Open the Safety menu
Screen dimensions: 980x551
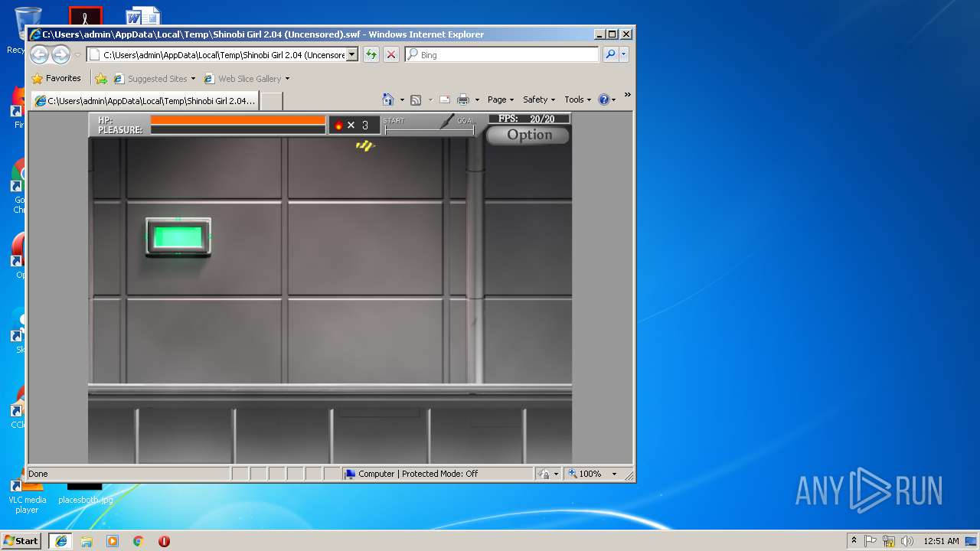pyautogui.click(x=539, y=99)
